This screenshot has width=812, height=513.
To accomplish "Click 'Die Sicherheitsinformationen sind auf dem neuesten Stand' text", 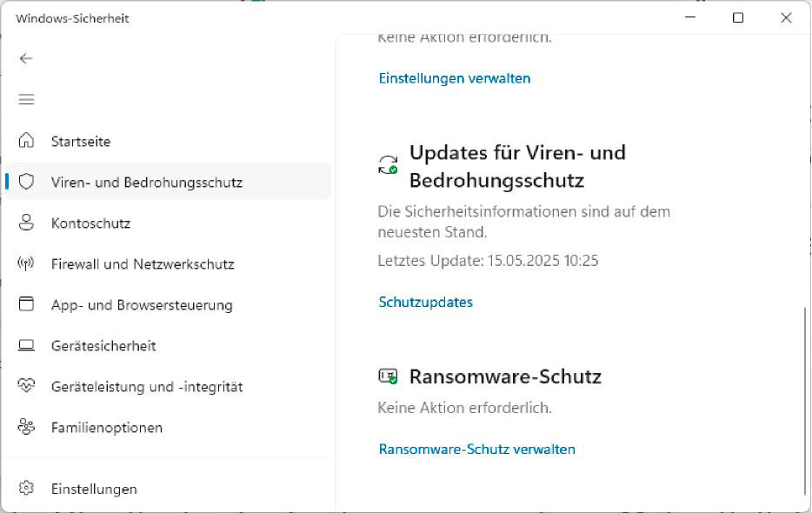I will point(523,222).
